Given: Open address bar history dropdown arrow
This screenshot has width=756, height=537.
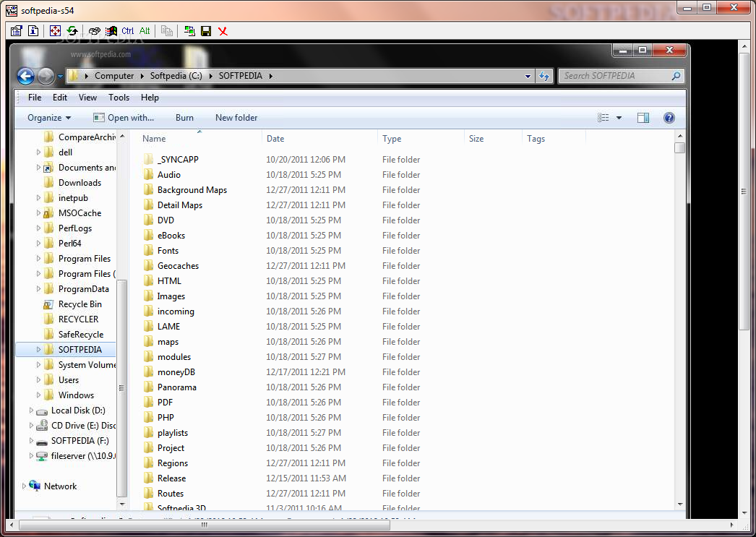Looking at the screenshot, I should point(528,76).
